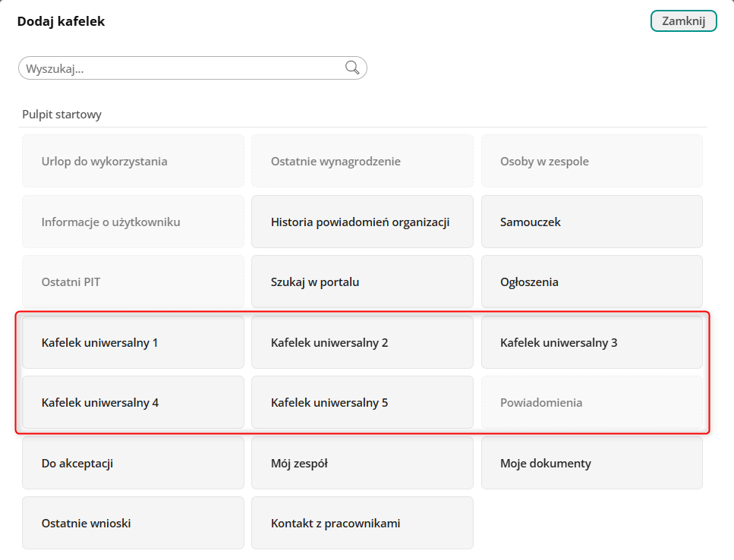Add the Historia powiadomień organizacji tile
The height and width of the screenshot is (560, 734).
pos(362,222)
